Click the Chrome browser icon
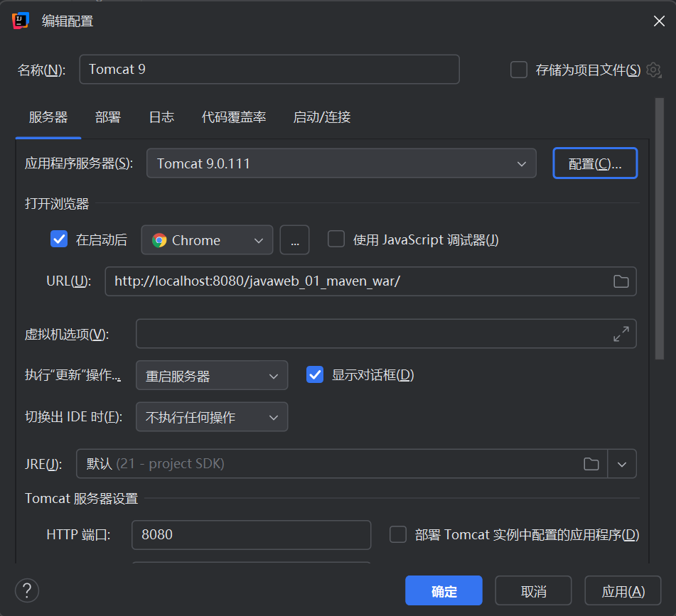 click(159, 240)
